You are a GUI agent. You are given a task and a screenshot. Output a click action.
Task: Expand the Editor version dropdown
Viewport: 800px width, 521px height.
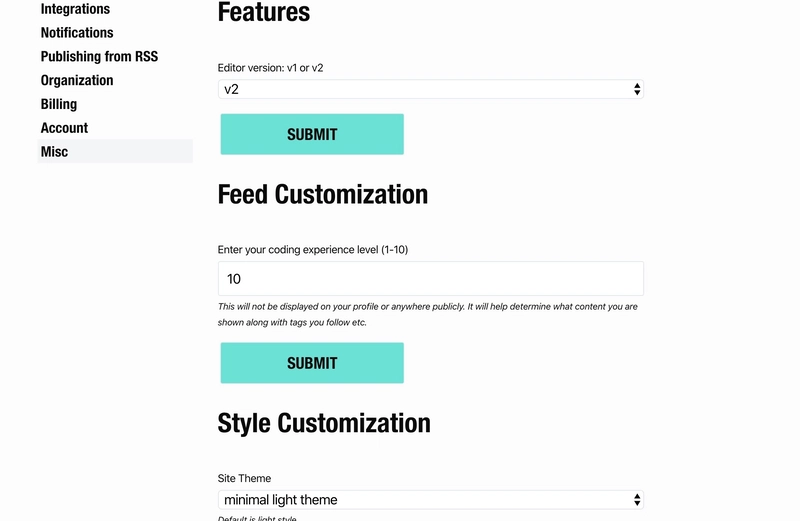click(430, 90)
